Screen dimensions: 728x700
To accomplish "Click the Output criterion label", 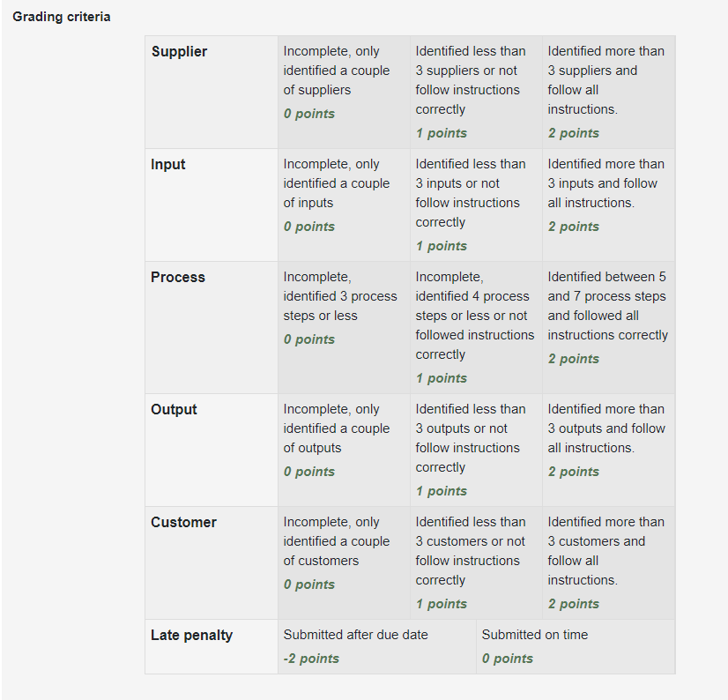I will coord(174,410).
